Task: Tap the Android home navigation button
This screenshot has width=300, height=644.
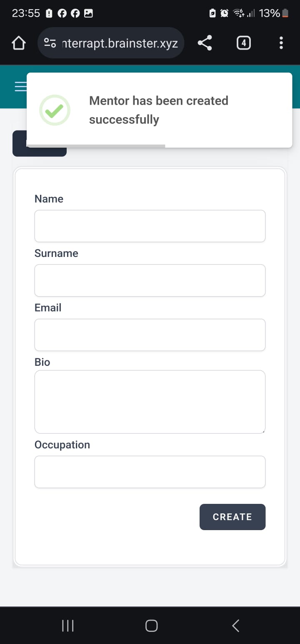Action: pyautogui.click(x=151, y=625)
